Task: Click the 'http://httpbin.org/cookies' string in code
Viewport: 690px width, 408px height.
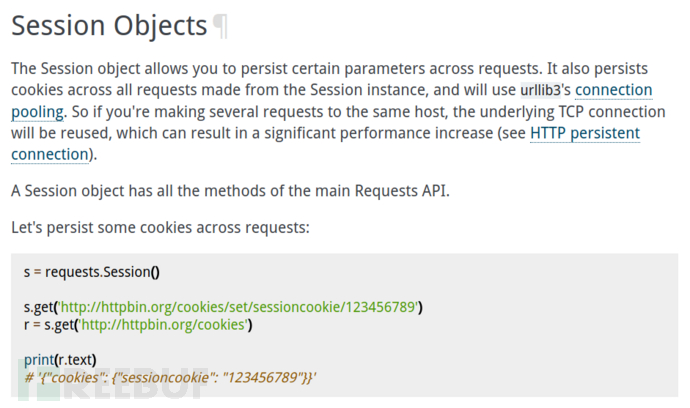Action: pyautogui.click(x=163, y=325)
